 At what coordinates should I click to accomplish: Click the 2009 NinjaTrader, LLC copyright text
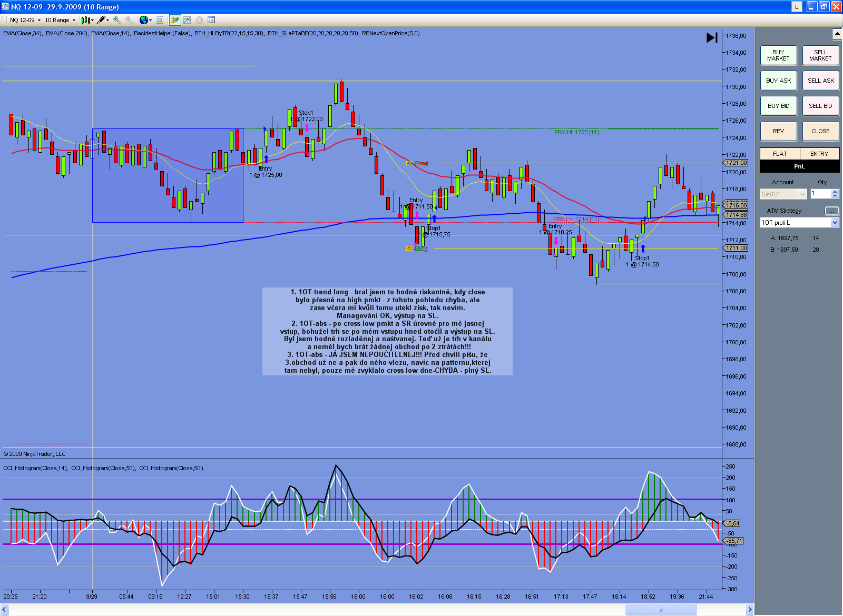pos(35,454)
